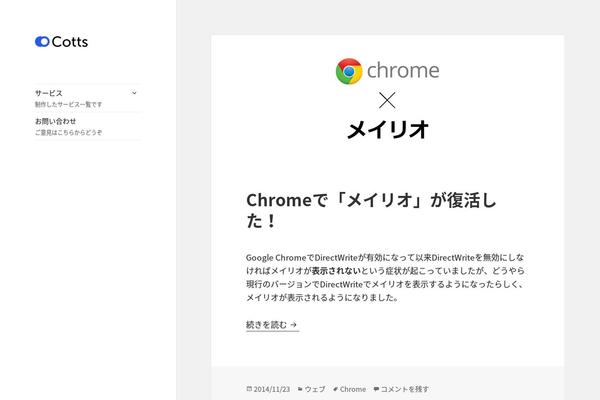Click the Cotts site title text

70,42
